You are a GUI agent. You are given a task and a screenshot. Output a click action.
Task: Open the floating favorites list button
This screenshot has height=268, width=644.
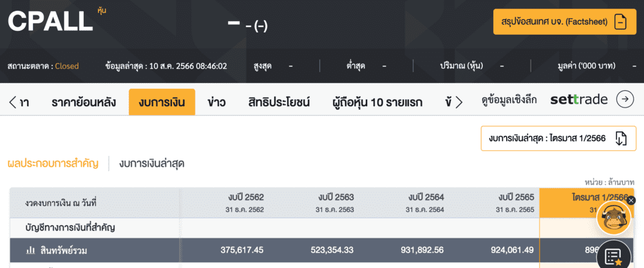tap(613, 256)
